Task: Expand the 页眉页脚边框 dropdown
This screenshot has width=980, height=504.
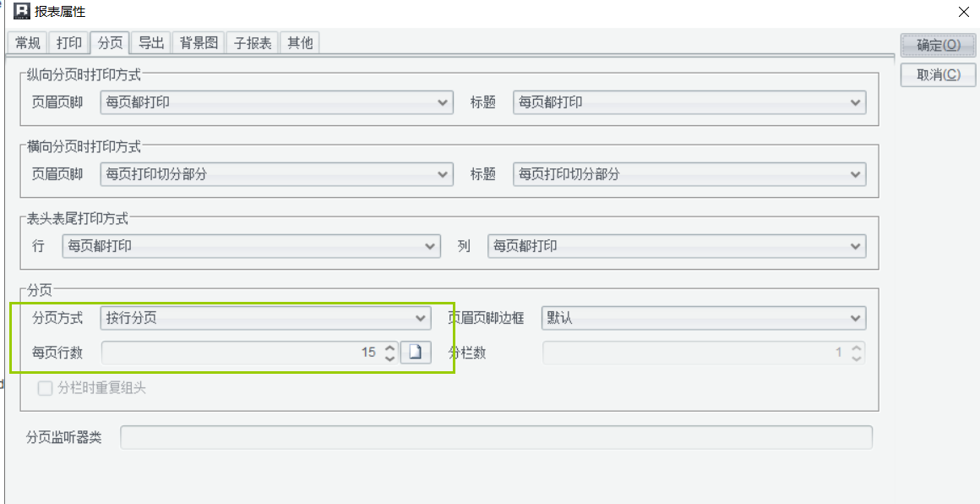Action: click(703, 318)
